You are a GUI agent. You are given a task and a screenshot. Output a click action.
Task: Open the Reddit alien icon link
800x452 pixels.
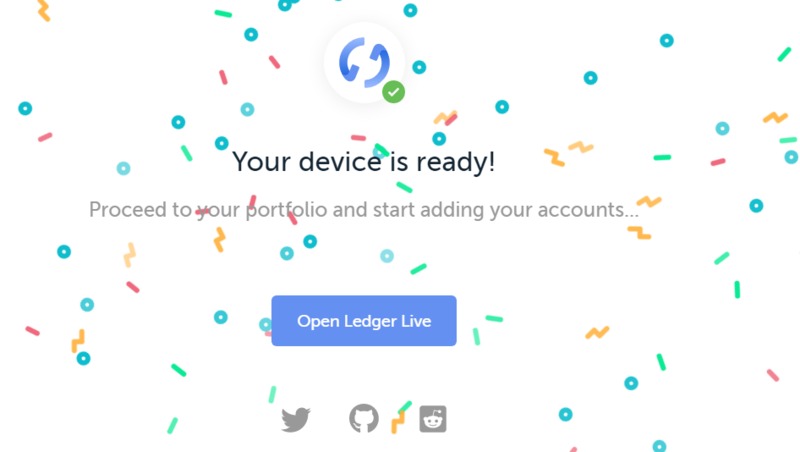[433, 419]
